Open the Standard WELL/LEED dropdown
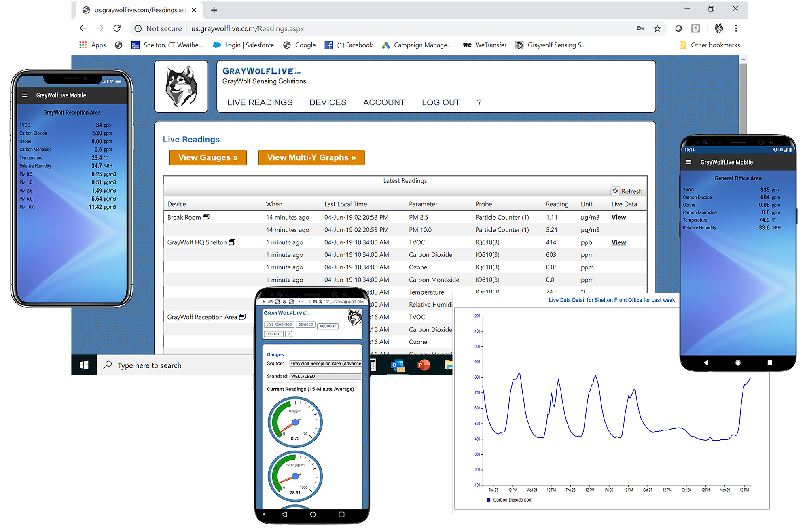Image resolution: width=809 pixels, height=532 pixels. 326,376
